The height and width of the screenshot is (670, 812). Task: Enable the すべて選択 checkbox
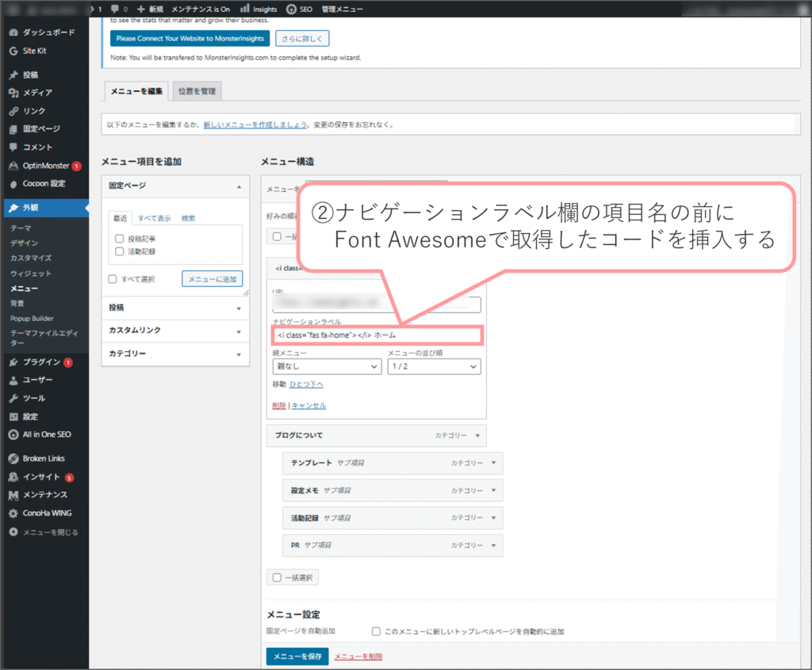(113, 279)
